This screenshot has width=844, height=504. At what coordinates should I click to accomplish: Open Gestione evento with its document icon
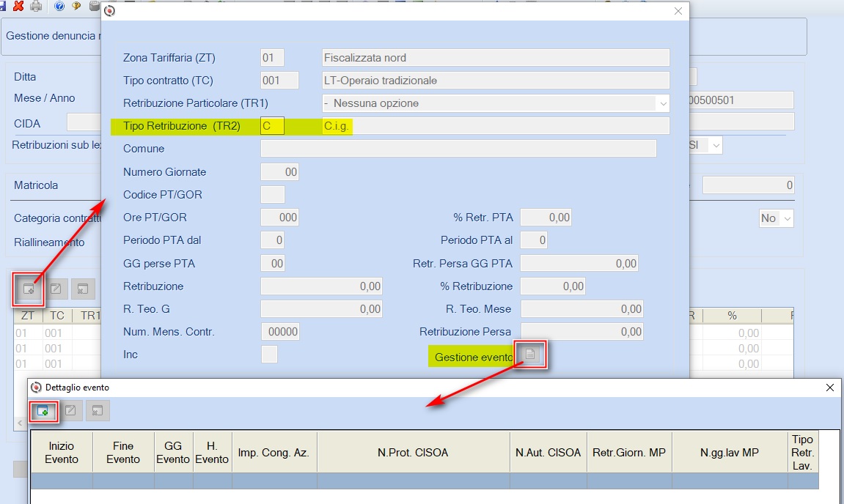(x=530, y=354)
